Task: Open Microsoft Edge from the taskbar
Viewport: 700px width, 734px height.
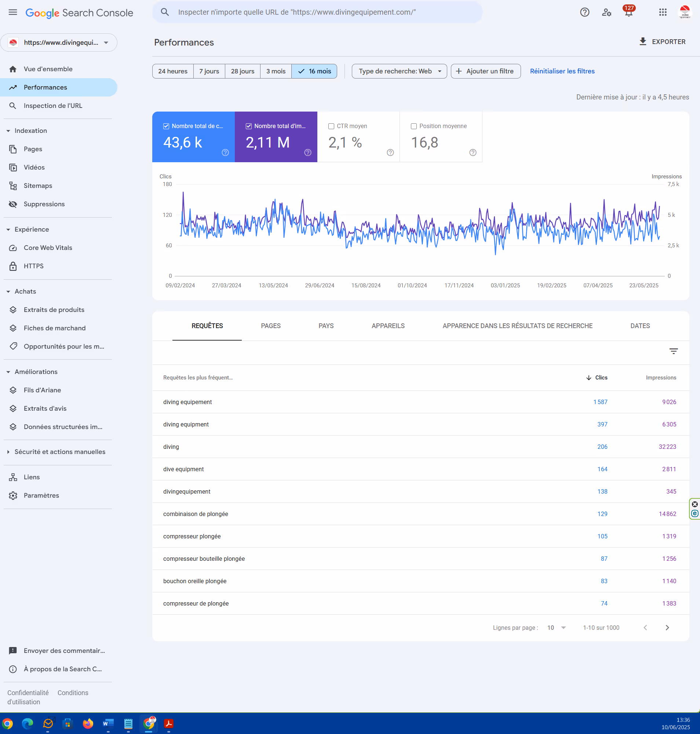Action: [x=27, y=724]
